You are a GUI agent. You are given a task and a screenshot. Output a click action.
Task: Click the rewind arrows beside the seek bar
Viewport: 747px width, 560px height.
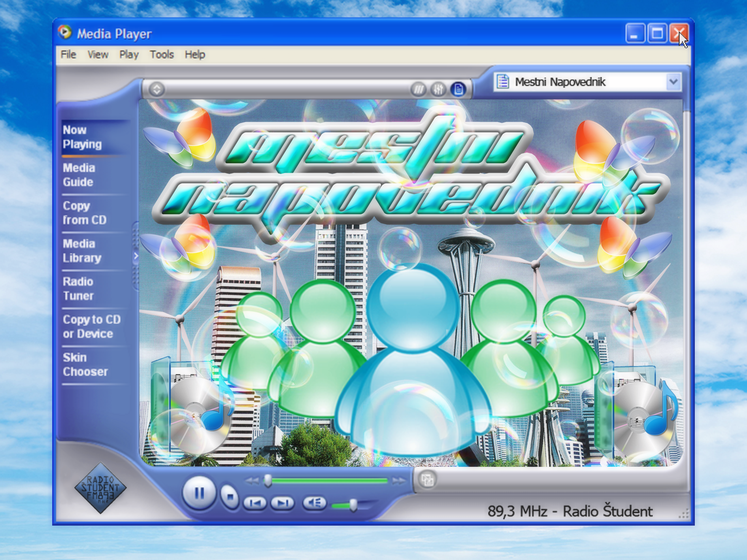coord(252,481)
